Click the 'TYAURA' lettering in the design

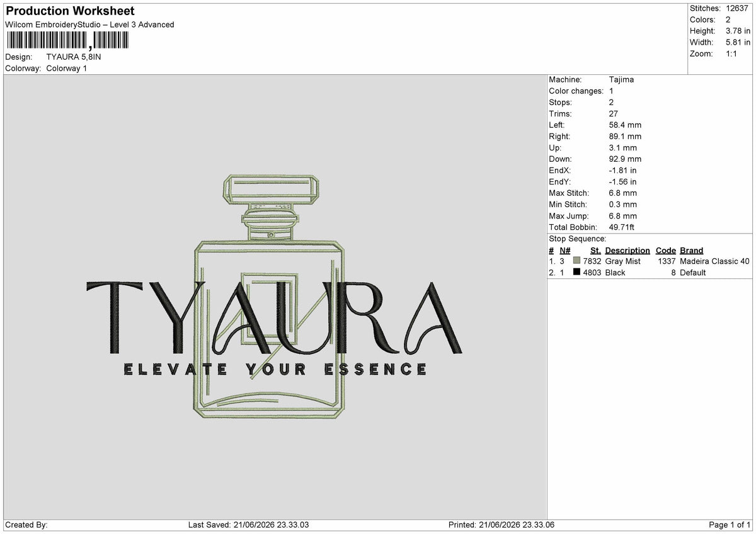274,317
